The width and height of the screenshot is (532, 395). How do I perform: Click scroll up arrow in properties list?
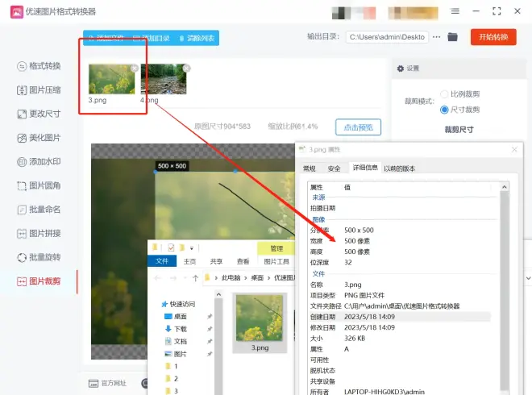(504, 187)
